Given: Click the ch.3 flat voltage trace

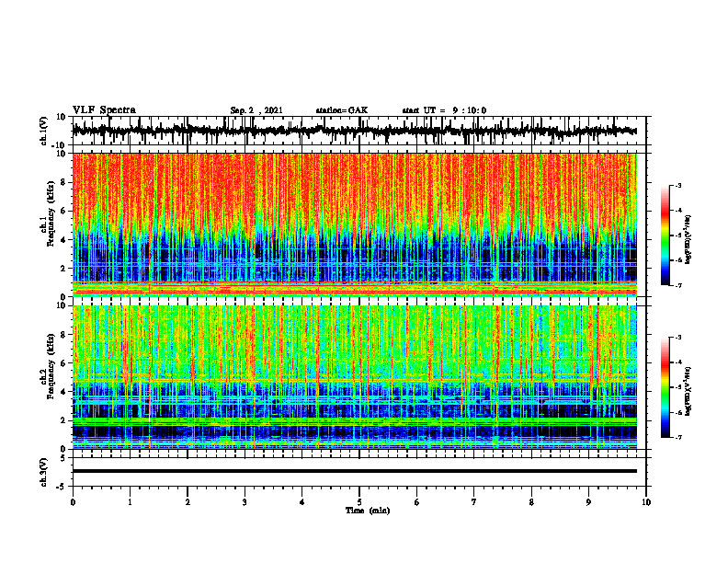Looking at the screenshot, I should (354, 471).
